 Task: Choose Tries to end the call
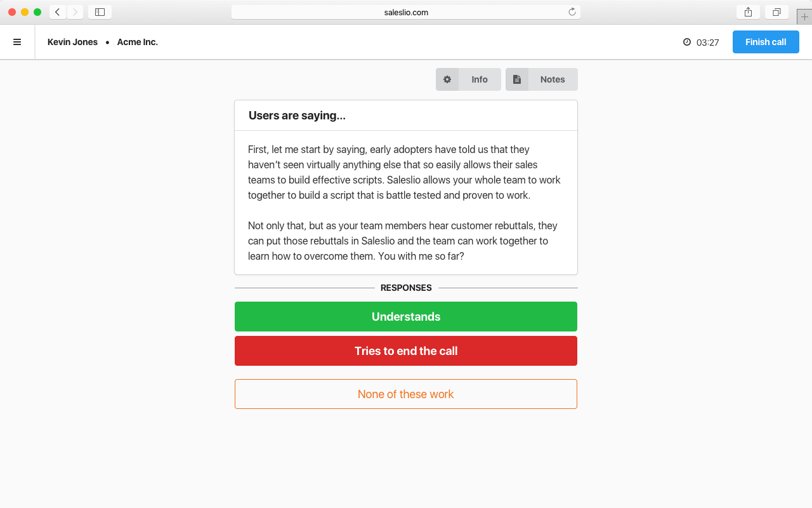click(x=406, y=351)
